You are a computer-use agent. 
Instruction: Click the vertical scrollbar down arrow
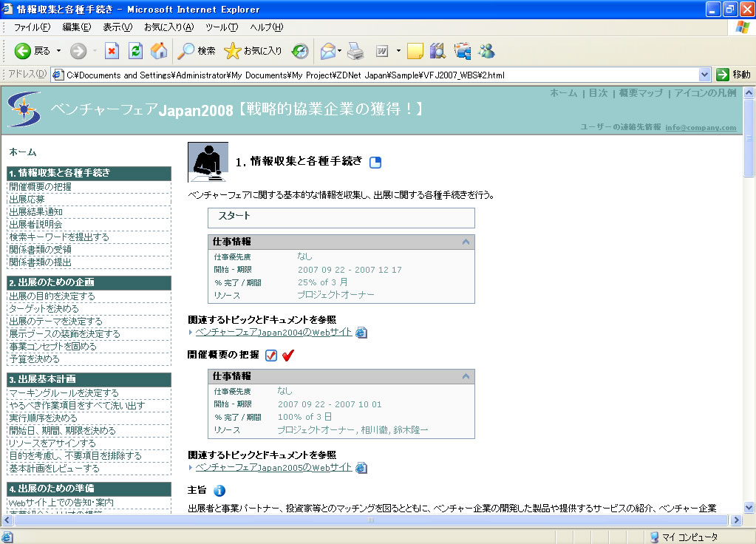point(749,507)
